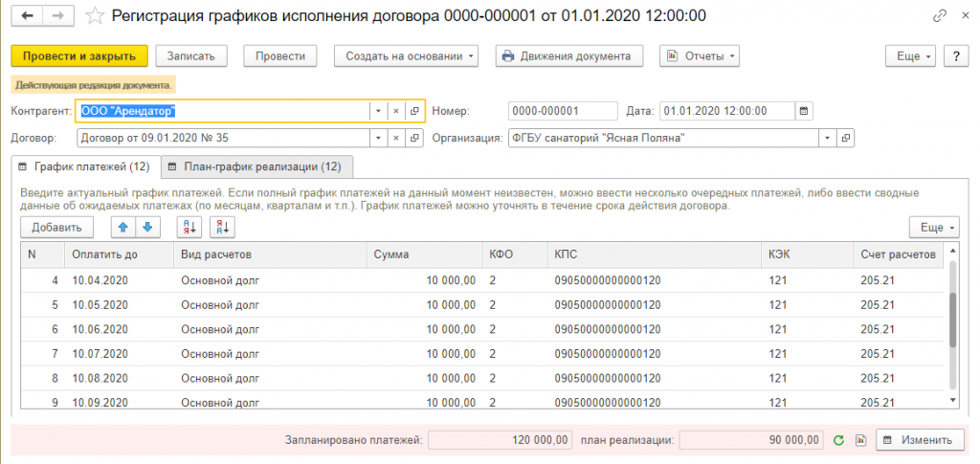Refresh totals with green arrow icon
Image resolution: width=980 pixels, height=464 pixels.
(x=838, y=440)
